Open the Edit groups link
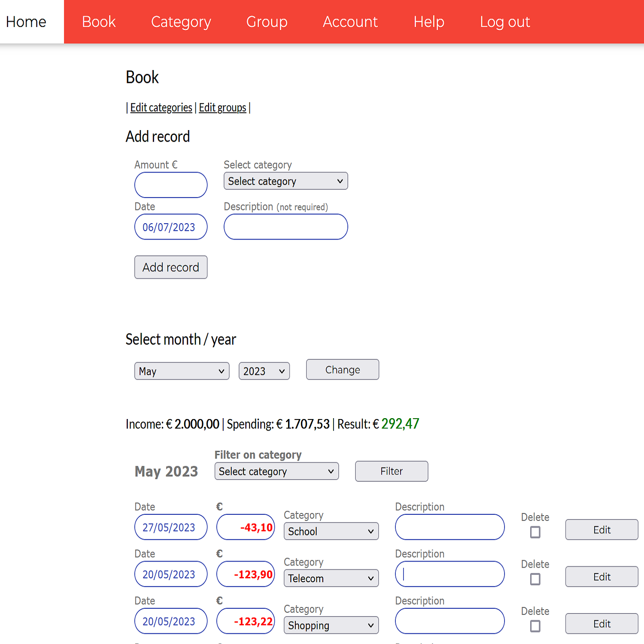644x644 pixels. click(x=222, y=107)
